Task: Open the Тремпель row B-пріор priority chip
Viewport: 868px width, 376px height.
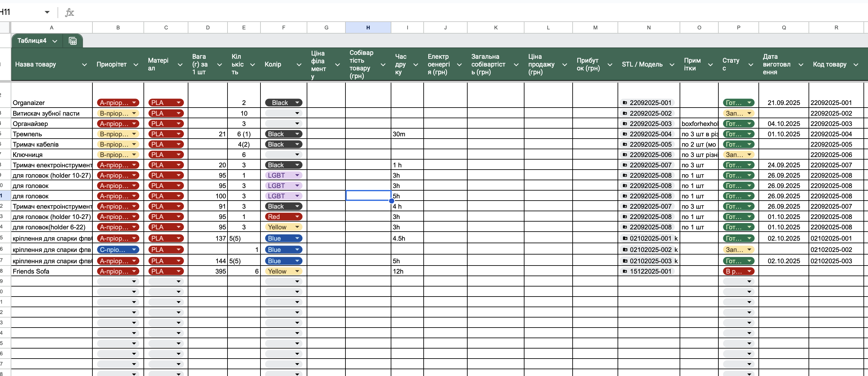Action: point(118,134)
